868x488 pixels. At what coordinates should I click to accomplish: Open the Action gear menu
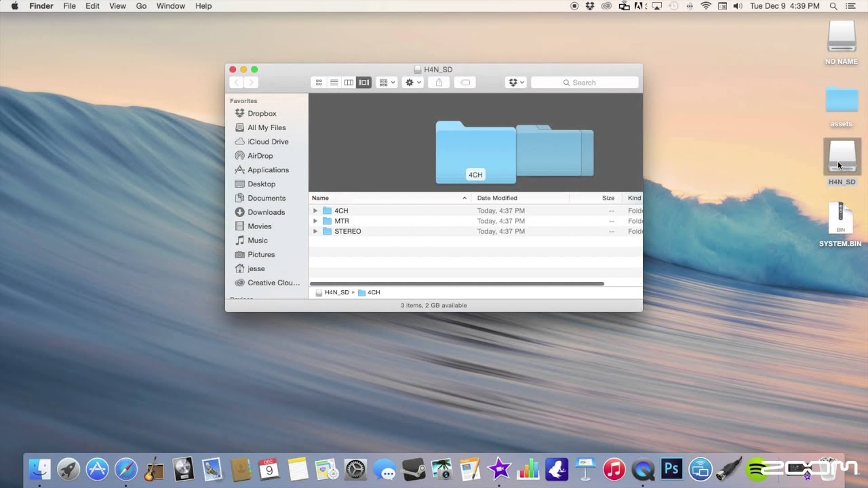coord(412,83)
